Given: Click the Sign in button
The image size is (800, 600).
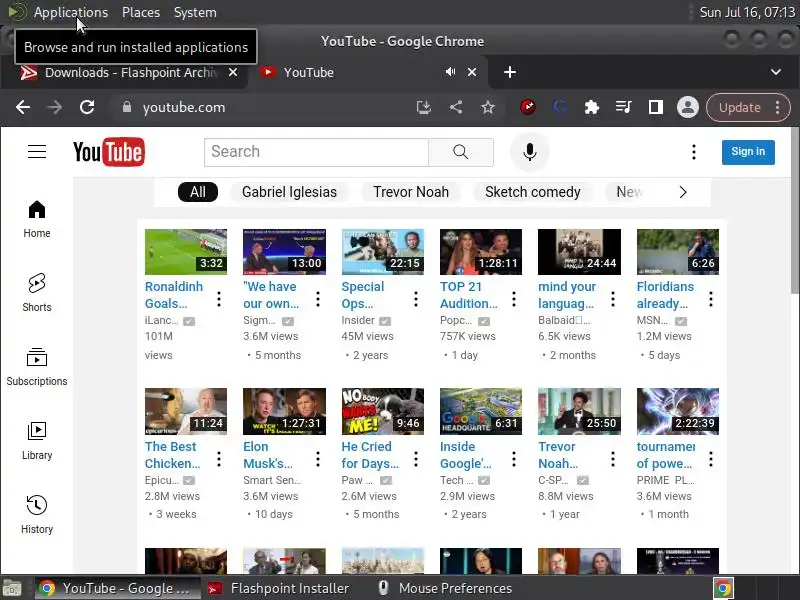Looking at the screenshot, I should pos(748,152).
